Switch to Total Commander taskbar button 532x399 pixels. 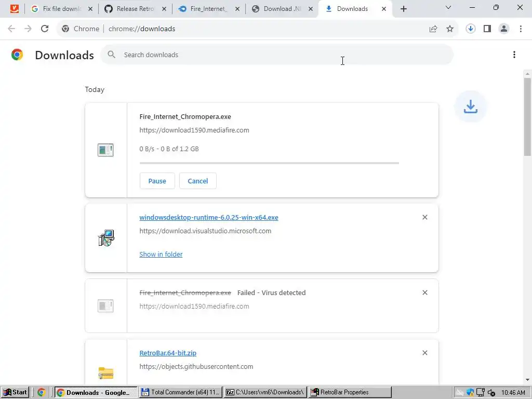click(180, 392)
